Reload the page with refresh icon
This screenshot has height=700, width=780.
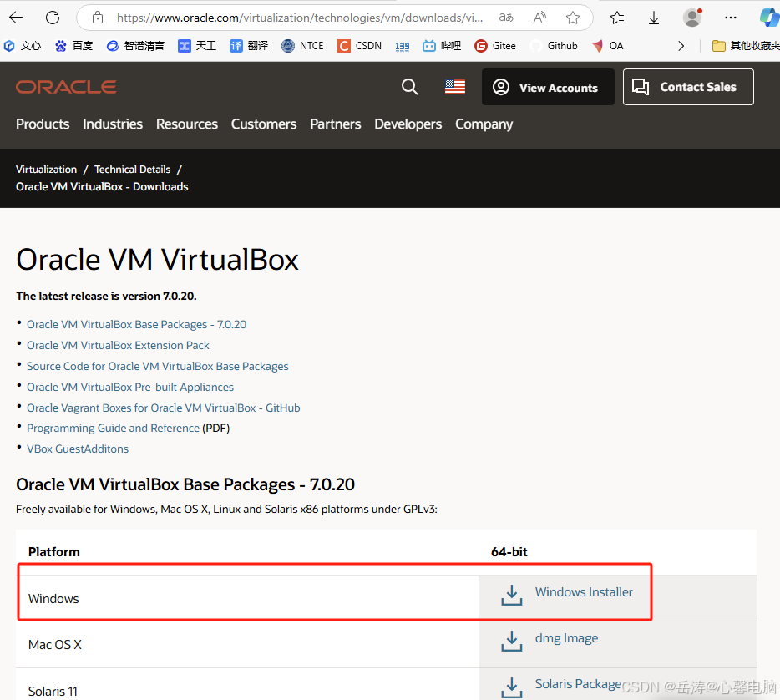tap(53, 18)
